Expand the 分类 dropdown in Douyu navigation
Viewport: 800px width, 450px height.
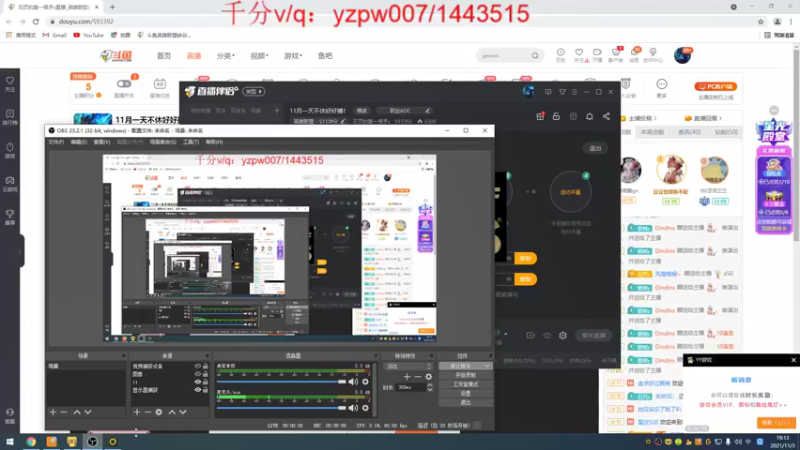(226, 56)
